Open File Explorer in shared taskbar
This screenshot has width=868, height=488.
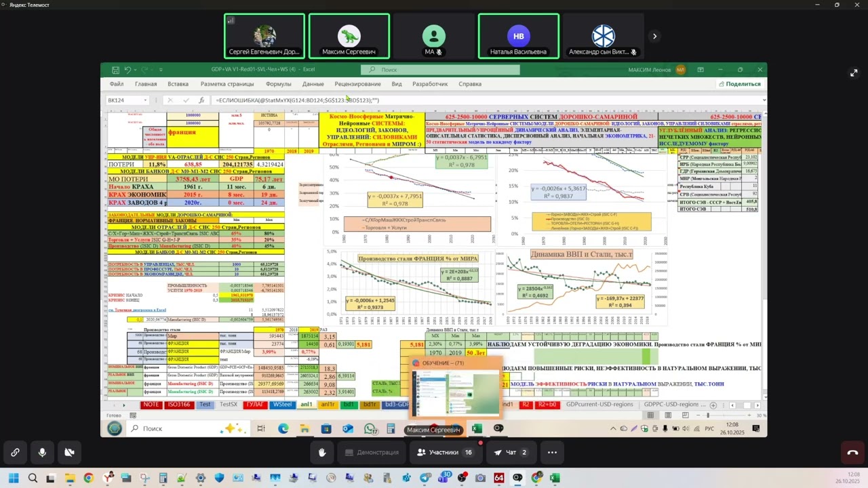[304, 428]
